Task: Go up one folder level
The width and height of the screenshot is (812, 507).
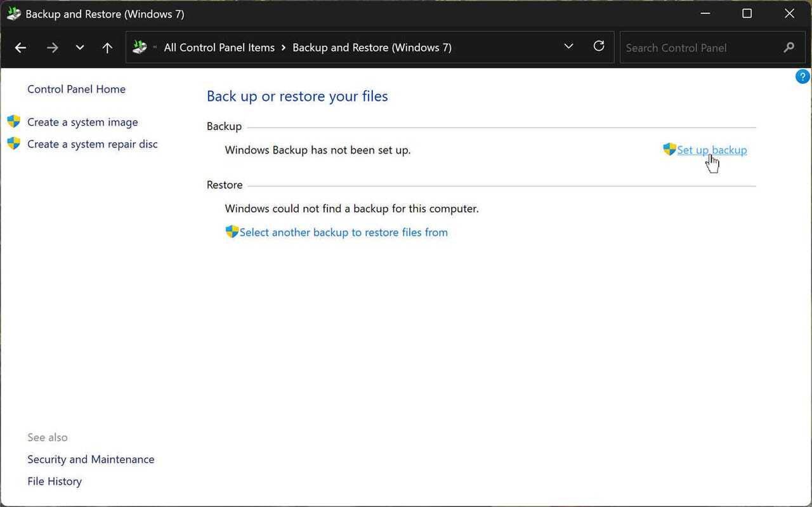Action: tap(107, 48)
